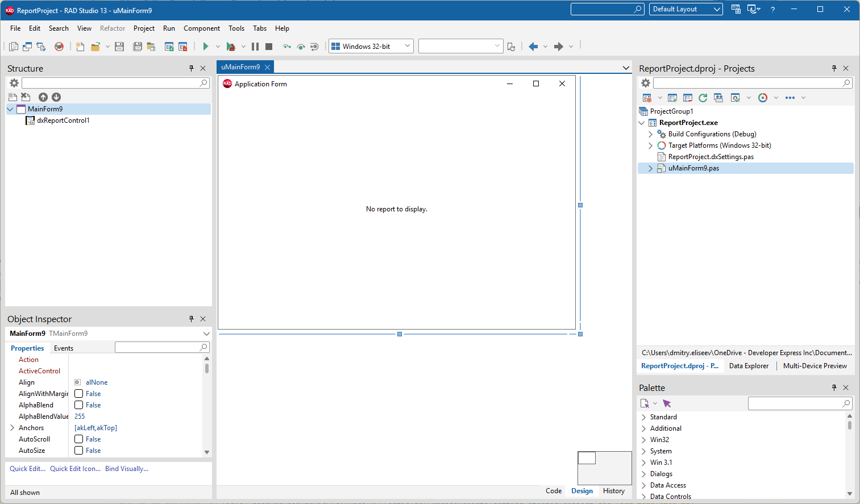Image resolution: width=860 pixels, height=504 pixels.
Task: Click the Bind Visually... link
Action: 127,469
